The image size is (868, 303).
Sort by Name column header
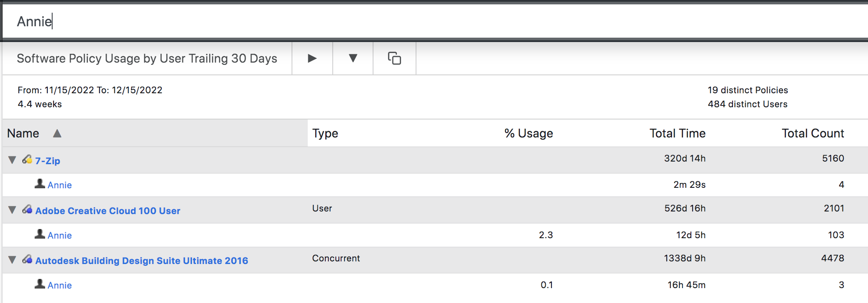[x=23, y=133]
